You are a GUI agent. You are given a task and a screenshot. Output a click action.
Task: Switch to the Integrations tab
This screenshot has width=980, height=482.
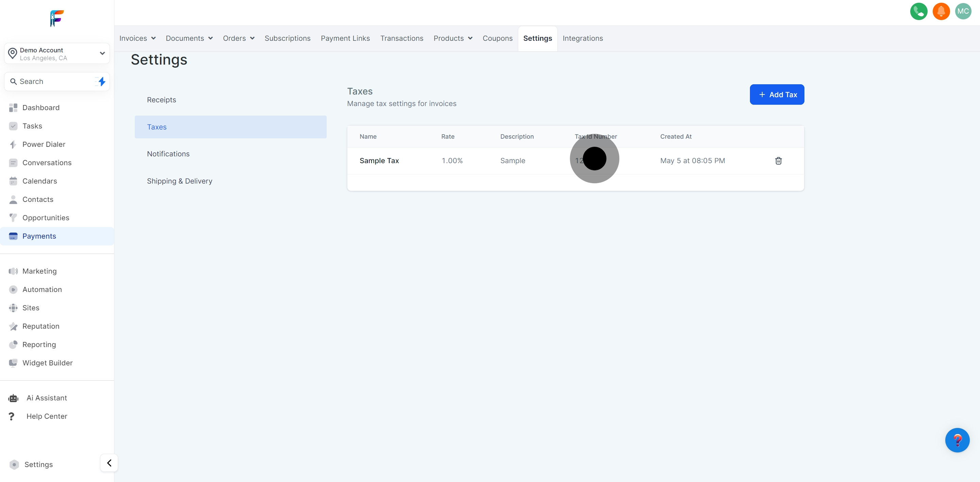[583, 38]
